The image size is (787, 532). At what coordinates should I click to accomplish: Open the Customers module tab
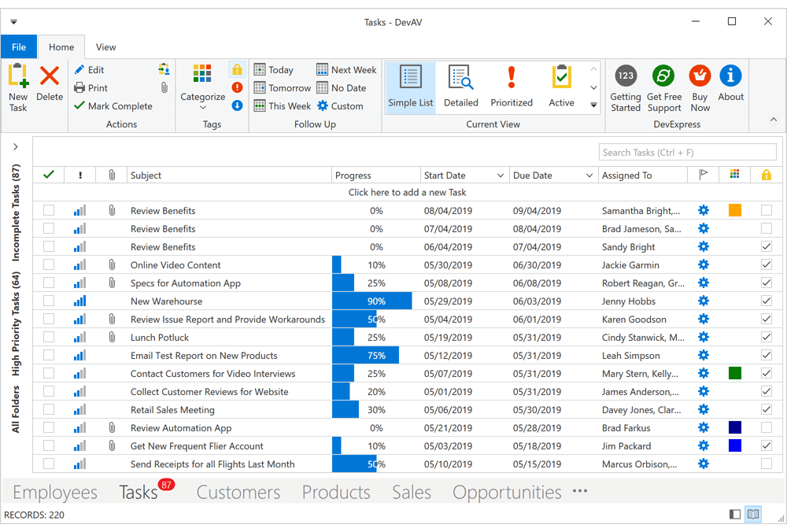(x=238, y=492)
